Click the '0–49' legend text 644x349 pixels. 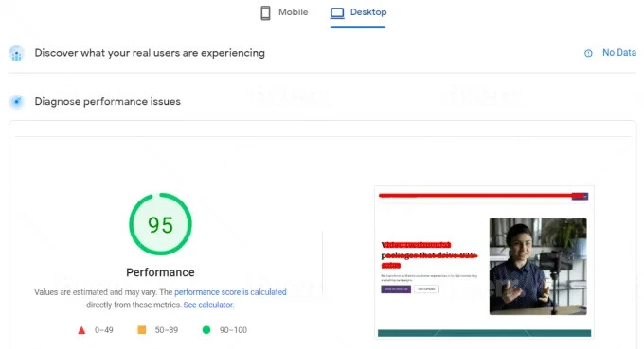(104, 330)
